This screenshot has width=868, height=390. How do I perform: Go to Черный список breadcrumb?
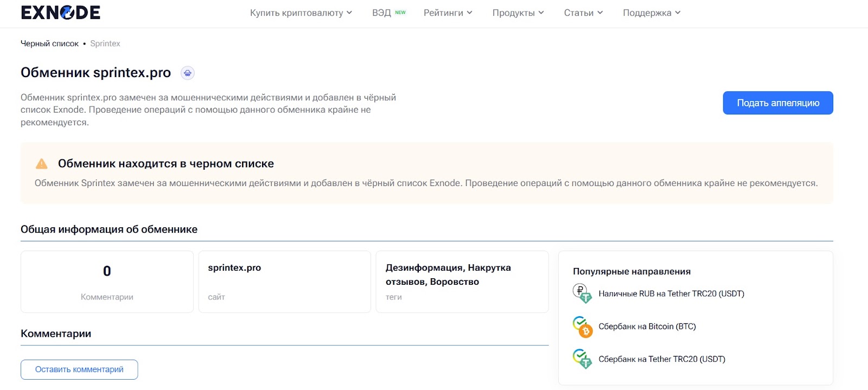[x=49, y=43]
